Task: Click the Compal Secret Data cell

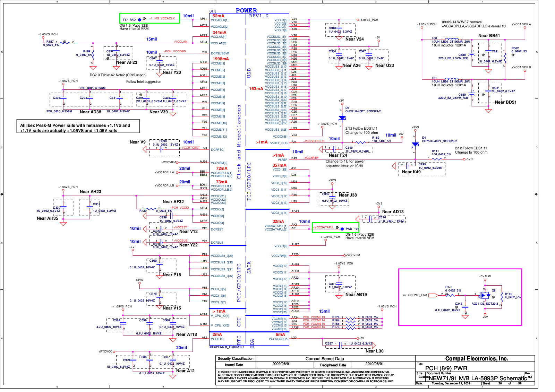Action: click(x=325, y=359)
